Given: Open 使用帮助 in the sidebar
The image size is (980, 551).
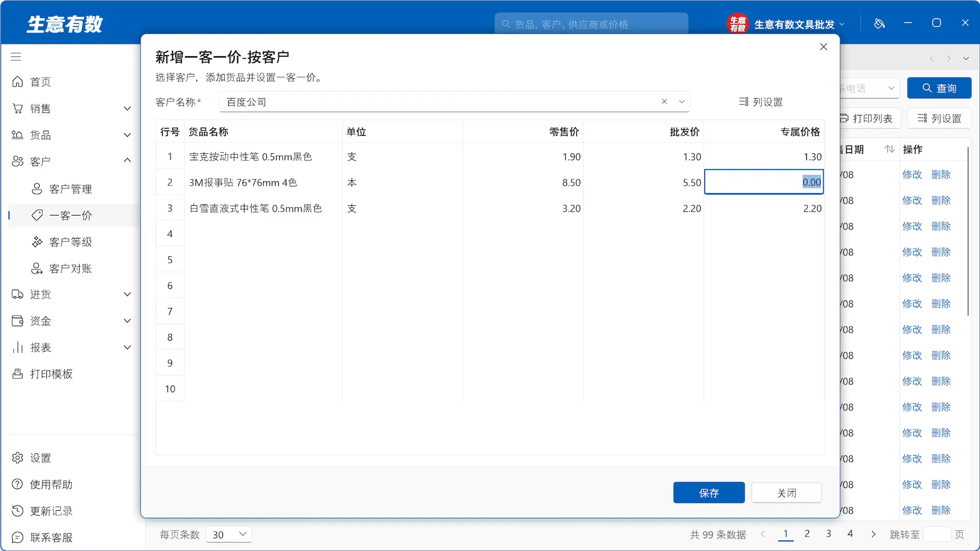Looking at the screenshot, I should pyautogui.click(x=51, y=484).
